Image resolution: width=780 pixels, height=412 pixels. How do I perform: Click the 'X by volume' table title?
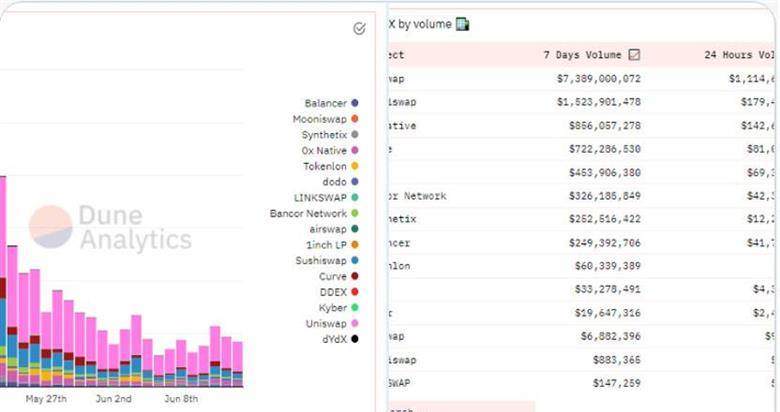[419, 24]
